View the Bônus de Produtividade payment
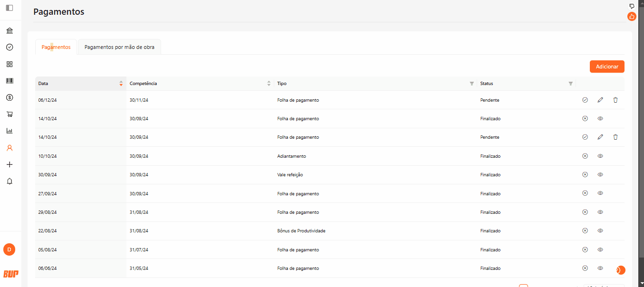Image resolution: width=644 pixels, height=287 pixels. (x=600, y=230)
